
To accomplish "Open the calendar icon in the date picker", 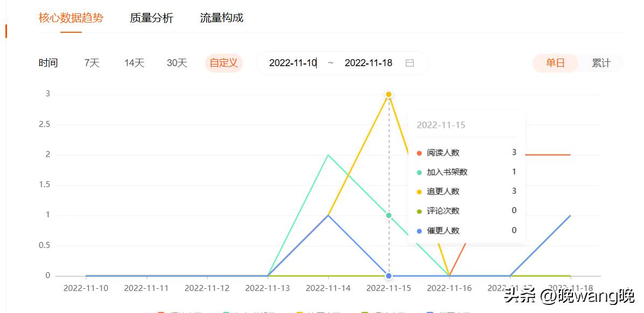I will click(409, 62).
